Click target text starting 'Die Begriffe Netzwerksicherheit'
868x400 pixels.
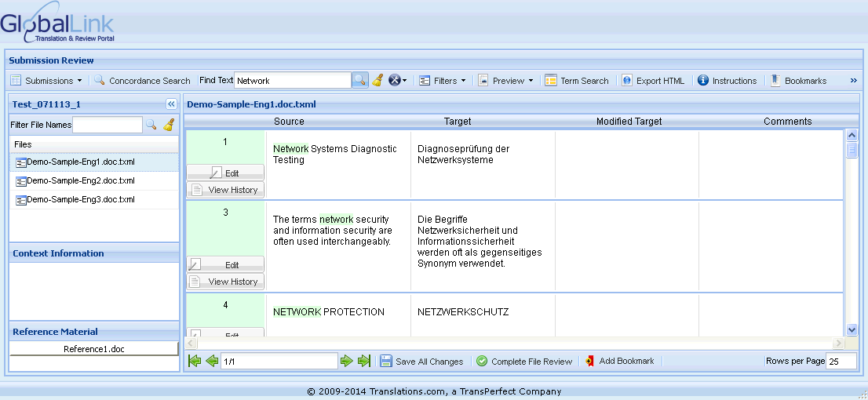(480, 242)
